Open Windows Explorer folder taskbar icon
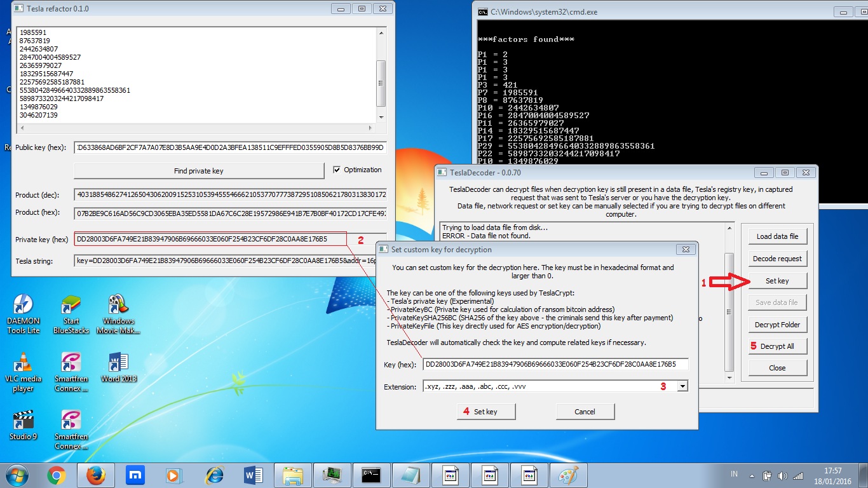 tap(292, 475)
